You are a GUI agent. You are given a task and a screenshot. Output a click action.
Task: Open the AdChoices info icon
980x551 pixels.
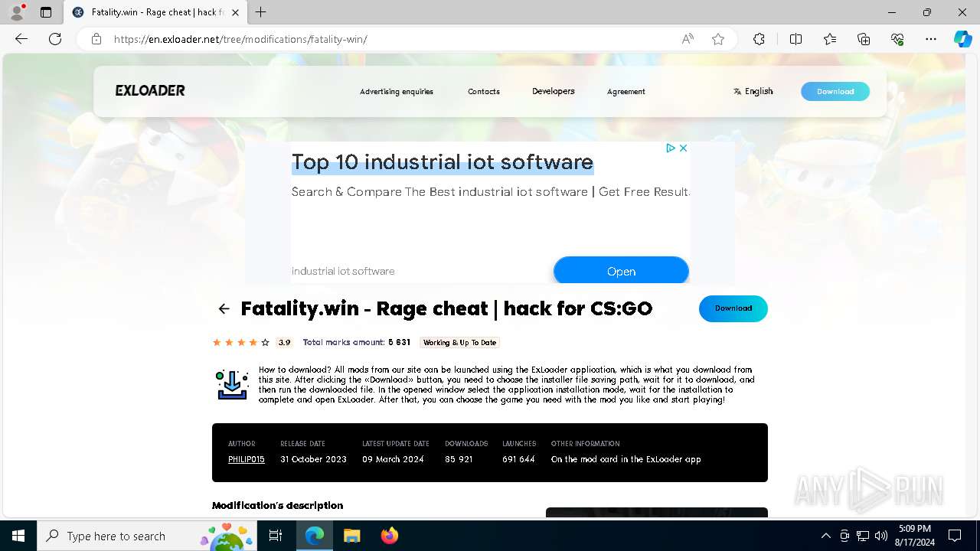pos(670,148)
